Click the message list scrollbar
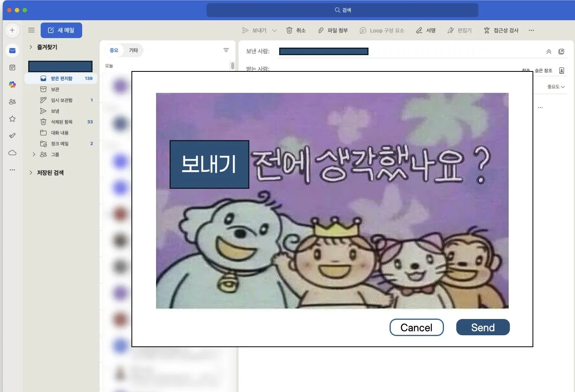575x392 pixels. pos(233,65)
